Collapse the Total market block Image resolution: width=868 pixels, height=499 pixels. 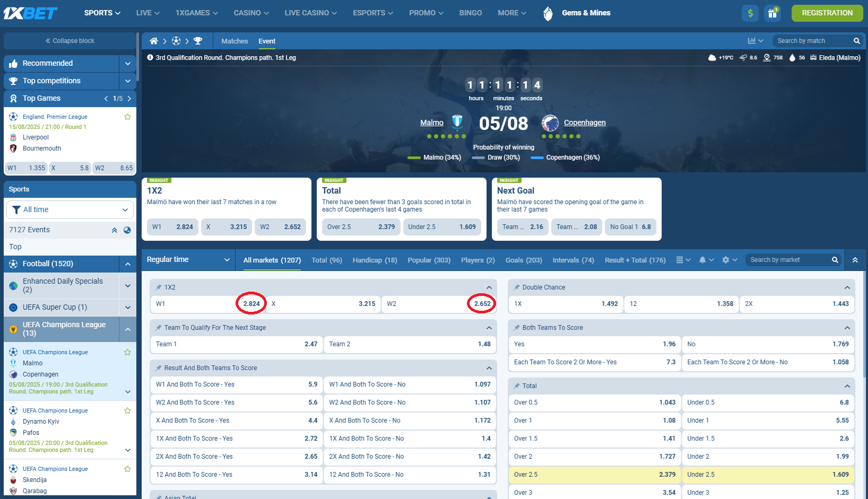point(847,386)
